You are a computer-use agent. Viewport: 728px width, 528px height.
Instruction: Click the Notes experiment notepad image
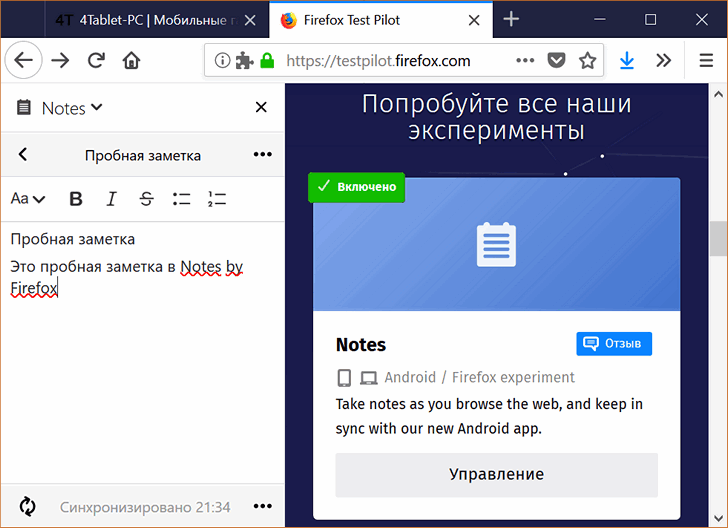click(496, 244)
